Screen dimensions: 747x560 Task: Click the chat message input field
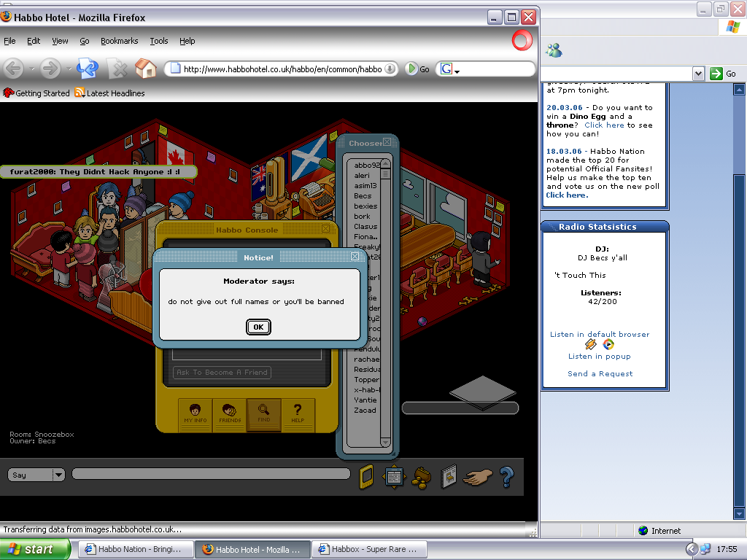click(211, 474)
